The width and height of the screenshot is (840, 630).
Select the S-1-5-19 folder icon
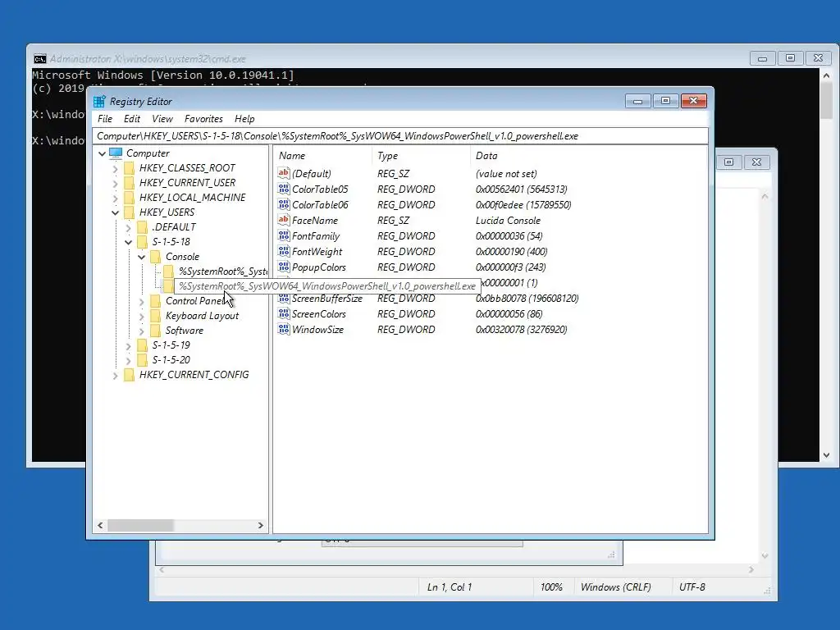[x=142, y=345]
